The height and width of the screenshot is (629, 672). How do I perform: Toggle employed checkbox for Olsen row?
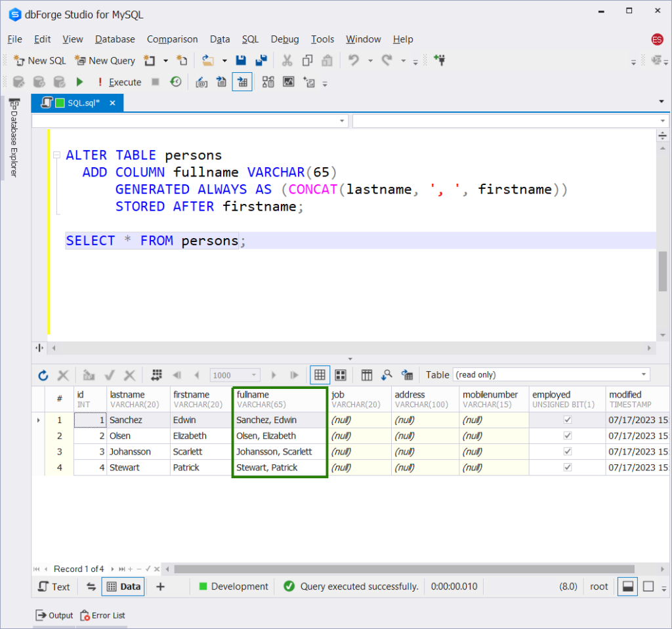click(568, 436)
